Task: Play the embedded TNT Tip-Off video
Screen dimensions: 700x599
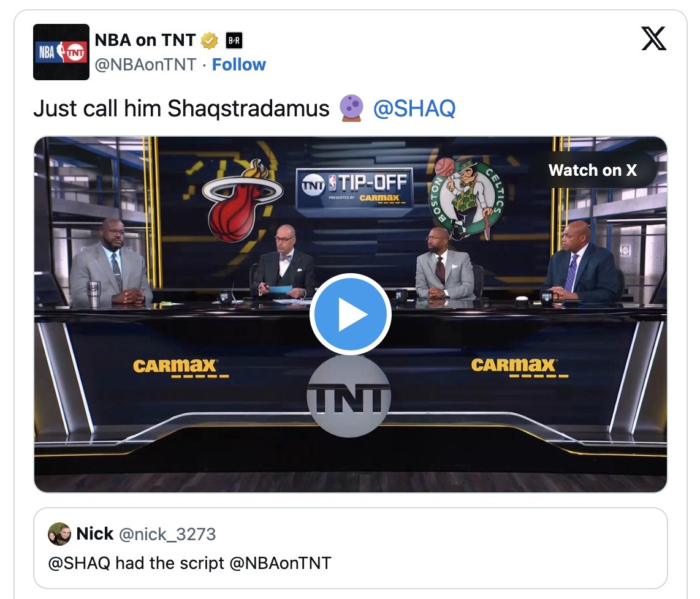Action: [x=351, y=314]
